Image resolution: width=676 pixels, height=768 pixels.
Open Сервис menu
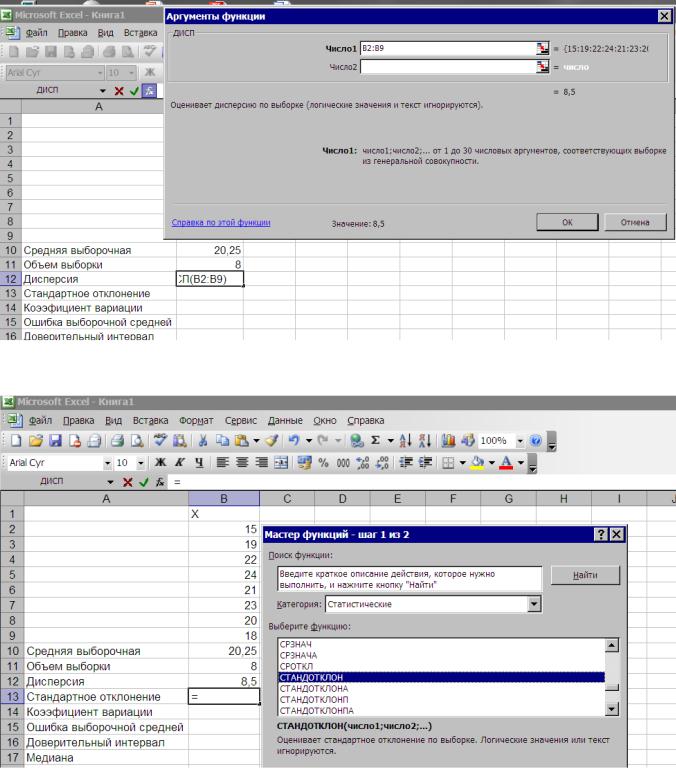click(241, 420)
